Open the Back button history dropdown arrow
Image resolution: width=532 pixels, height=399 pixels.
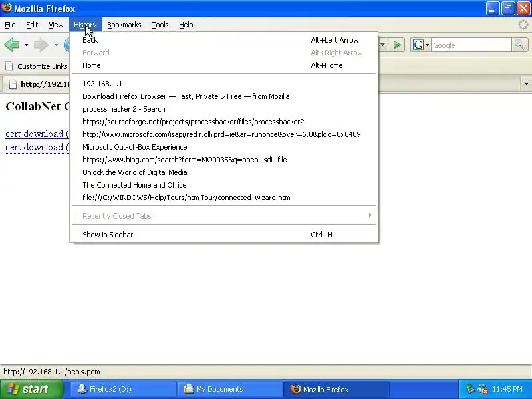(x=26, y=45)
